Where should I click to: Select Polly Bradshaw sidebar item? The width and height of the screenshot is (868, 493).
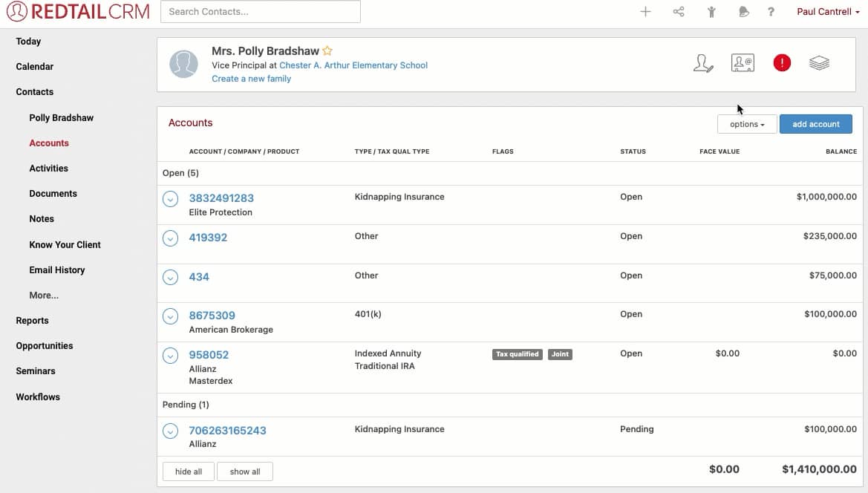pos(61,118)
